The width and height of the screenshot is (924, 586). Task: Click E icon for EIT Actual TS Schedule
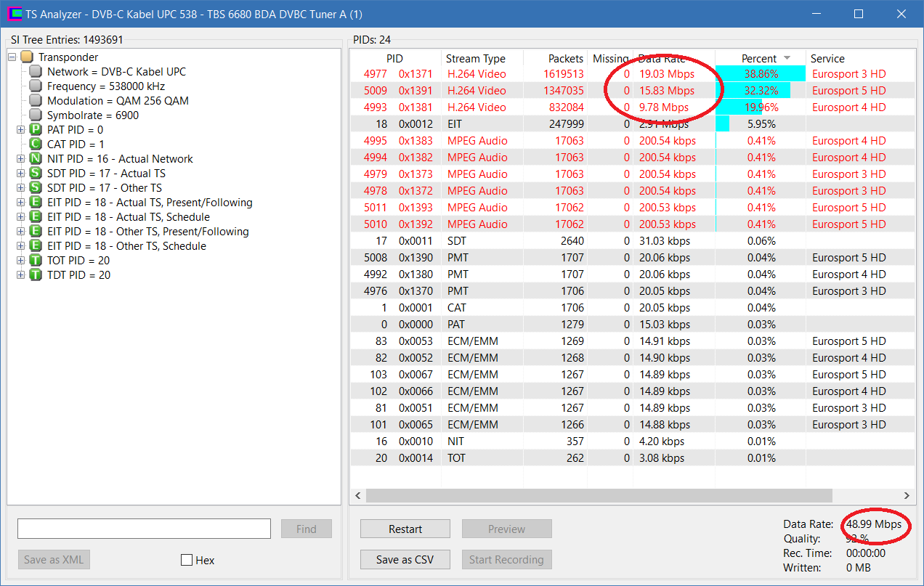(36, 217)
